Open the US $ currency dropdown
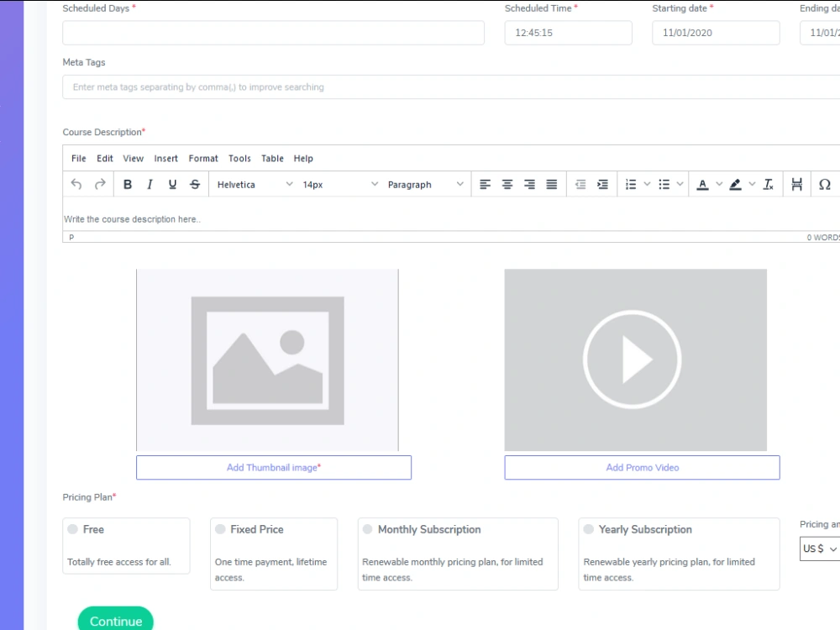Image resolution: width=840 pixels, height=630 pixels. [820, 549]
